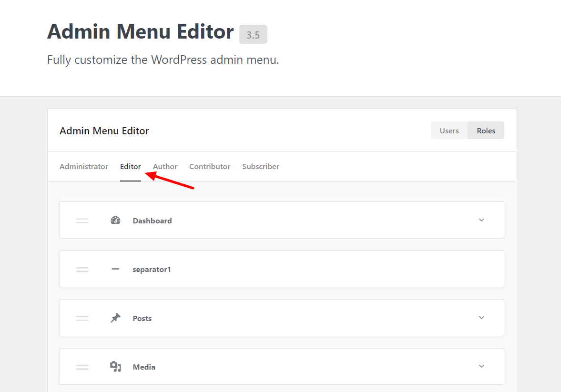
Task: Switch to the Contributor role tab
Action: click(210, 166)
